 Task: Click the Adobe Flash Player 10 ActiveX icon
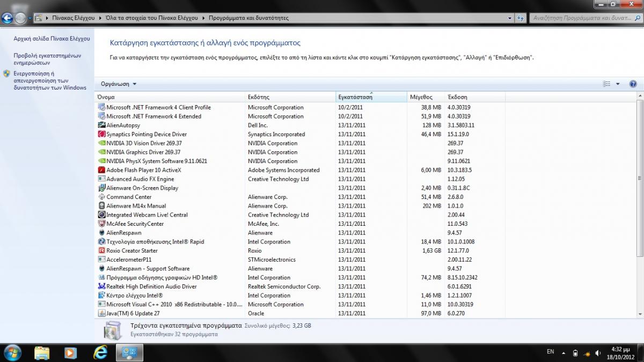click(x=102, y=170)
